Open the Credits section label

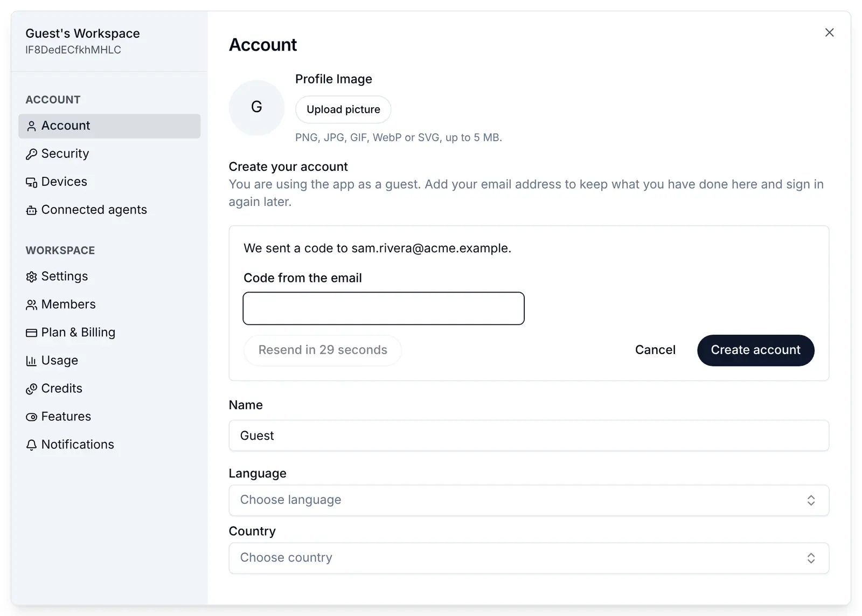(62, 388)
